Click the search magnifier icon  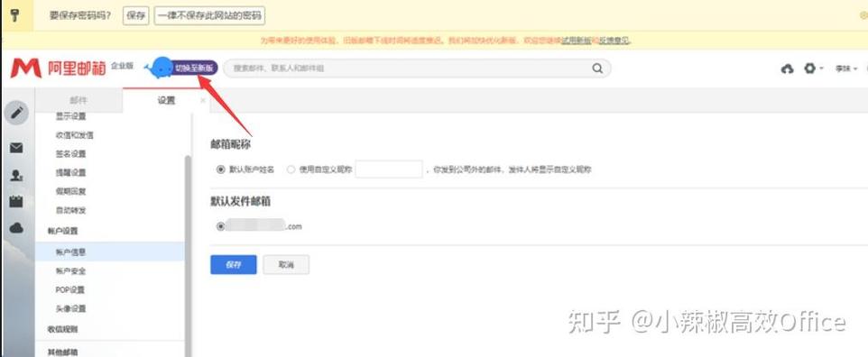pos(597,69)
